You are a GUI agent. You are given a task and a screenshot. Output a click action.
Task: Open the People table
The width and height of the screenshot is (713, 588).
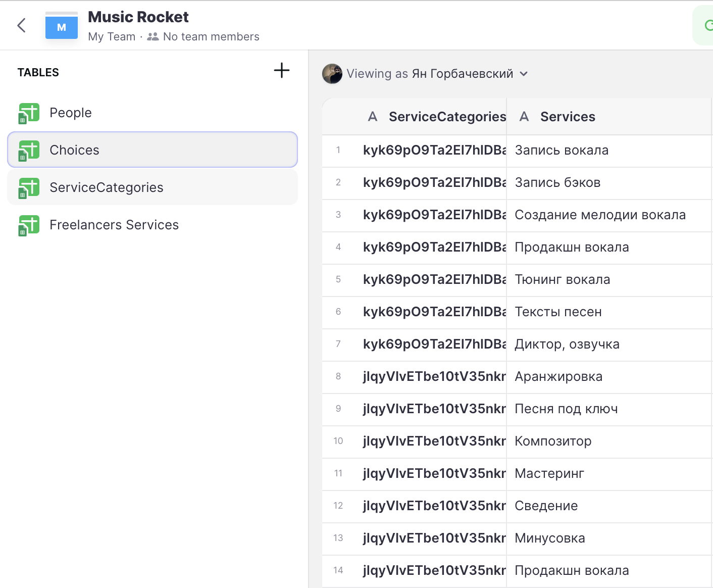click(152, 113)
